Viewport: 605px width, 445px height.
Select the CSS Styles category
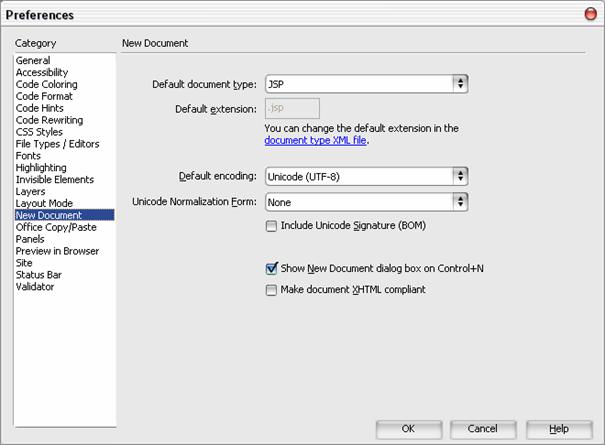click(39, 132)
